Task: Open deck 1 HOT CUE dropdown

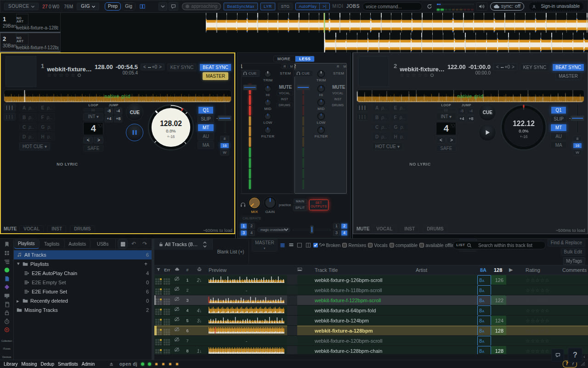Action: [35, 147]
